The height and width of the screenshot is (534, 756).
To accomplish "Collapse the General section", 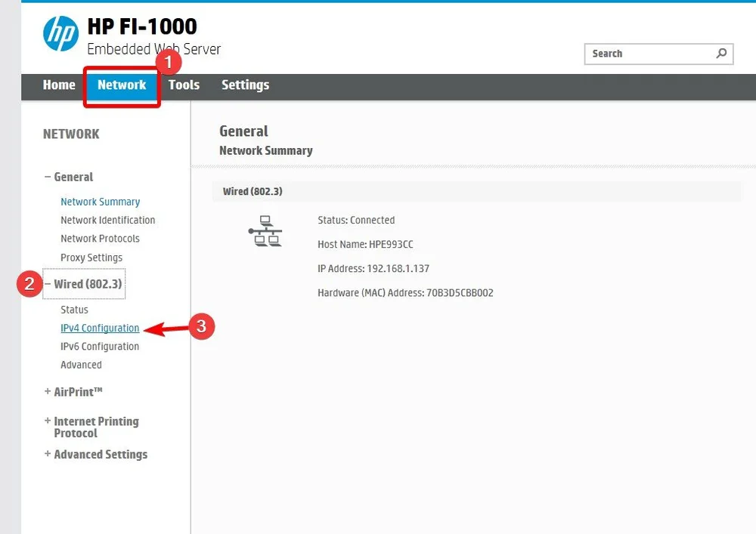I will coord(69,177).
